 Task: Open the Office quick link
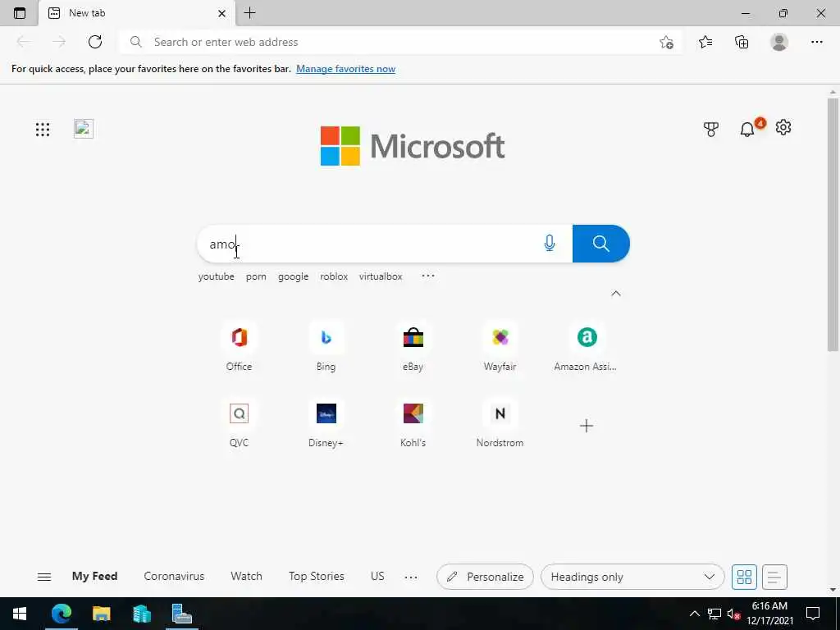tap(239, 347)
